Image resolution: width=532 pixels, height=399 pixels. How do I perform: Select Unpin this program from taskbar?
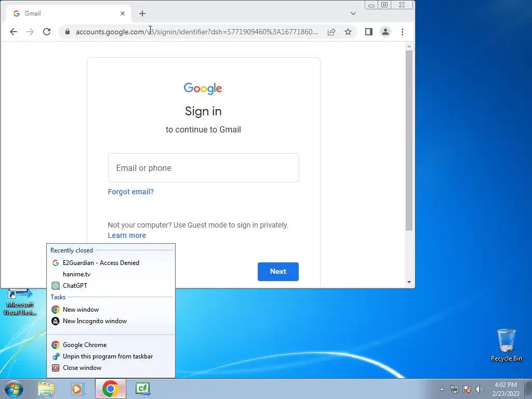(x=111, y=356)
